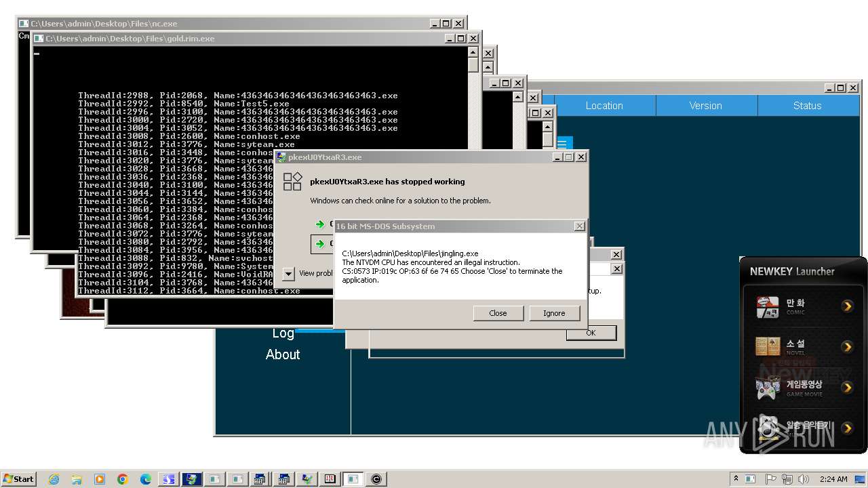Switch to second calculator-like taskbar button

283,479
